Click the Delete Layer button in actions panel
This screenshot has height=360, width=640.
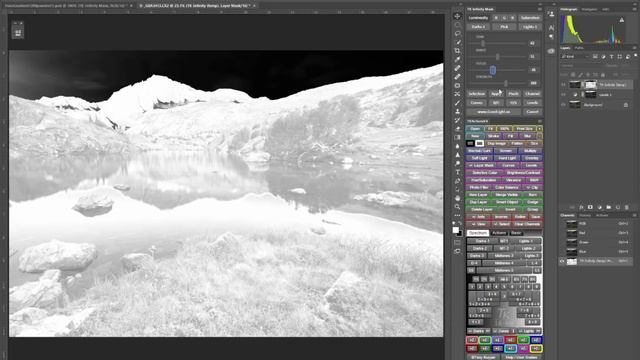click(x=481, y=209)
